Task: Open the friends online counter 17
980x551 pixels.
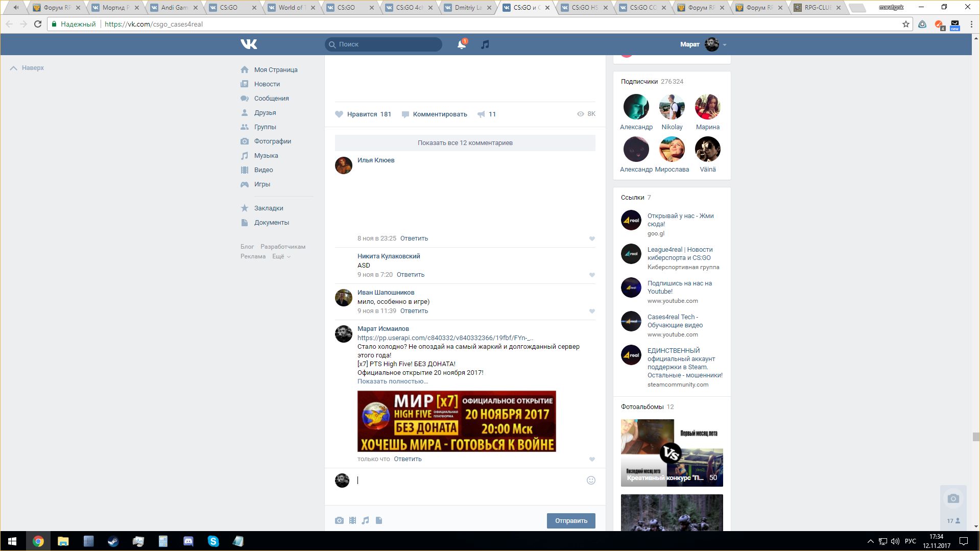Action: tap(953, 521)
